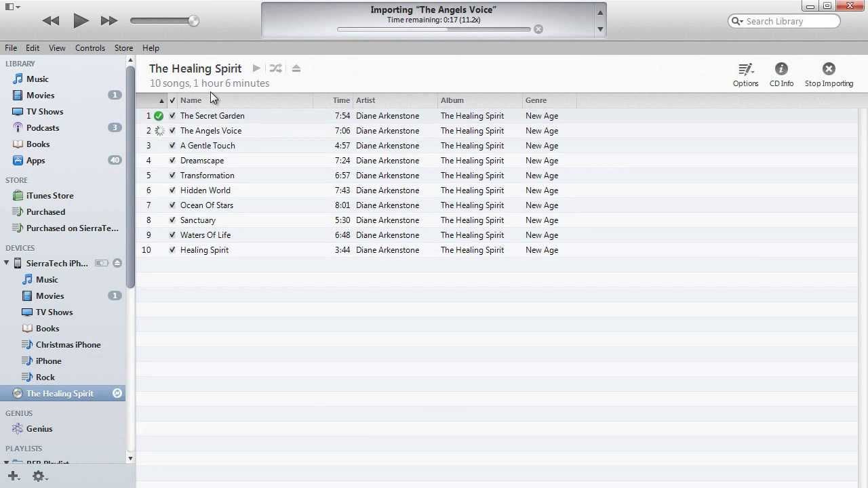Click Stop Importing
This screenshot has width=868, height=488.
(829, 75)
